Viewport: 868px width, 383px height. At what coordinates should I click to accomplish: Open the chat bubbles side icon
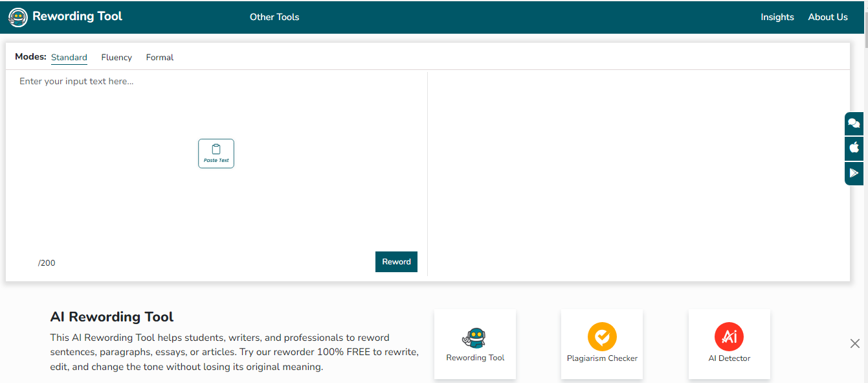(x=854, y=123)
